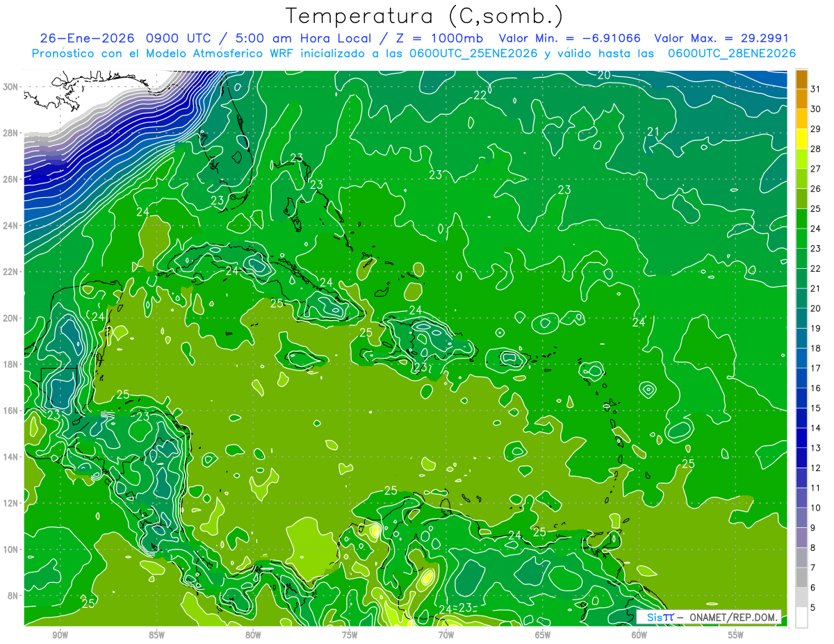The width and height of the screenshot is (834, 644).
Task: Click the purple legend swatch between 9 and 10
Action: [801, 518]
